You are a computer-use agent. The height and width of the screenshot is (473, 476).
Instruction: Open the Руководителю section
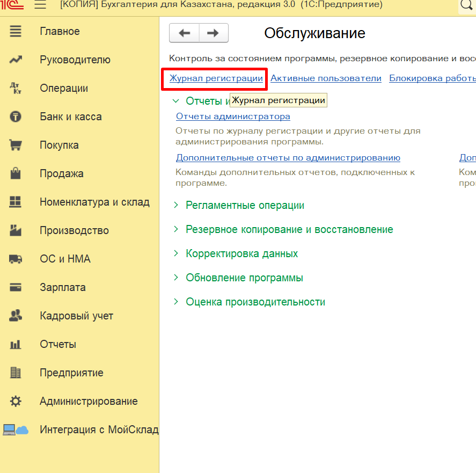(75, 60)
